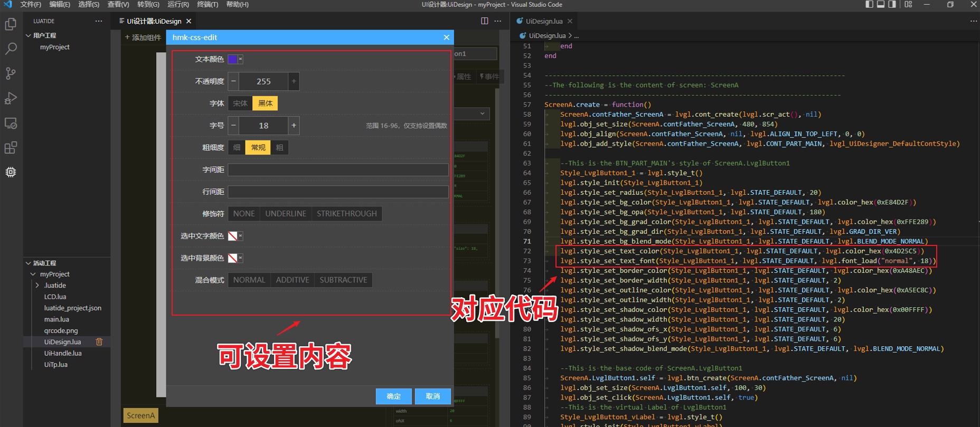Open the 运行(R) menu
The width and height of the screenshot is (980, 427).
click(178, 4)
